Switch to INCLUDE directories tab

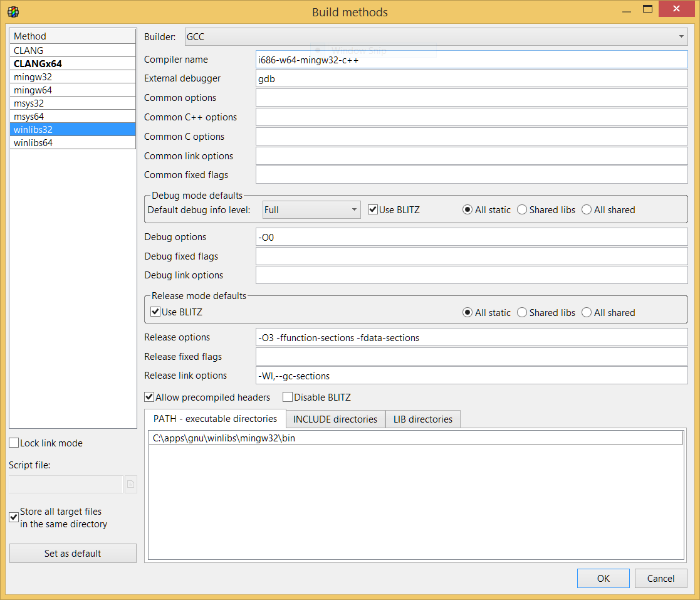point(335,419)
